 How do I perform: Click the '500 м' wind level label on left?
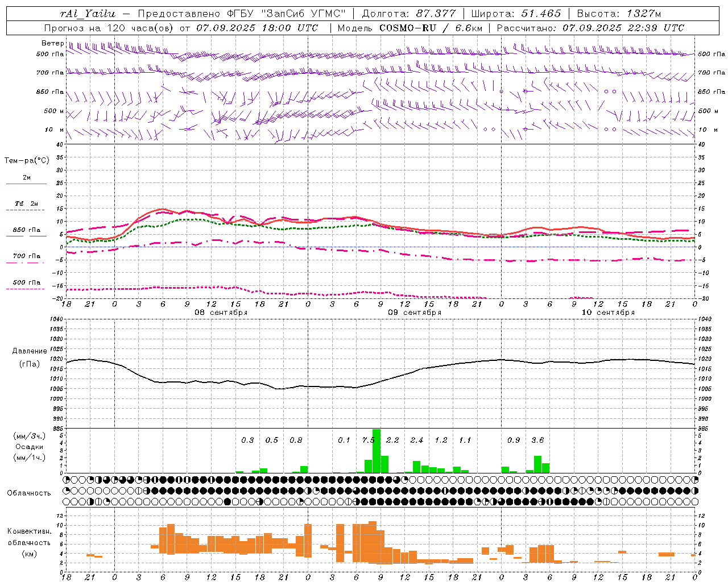55,111
